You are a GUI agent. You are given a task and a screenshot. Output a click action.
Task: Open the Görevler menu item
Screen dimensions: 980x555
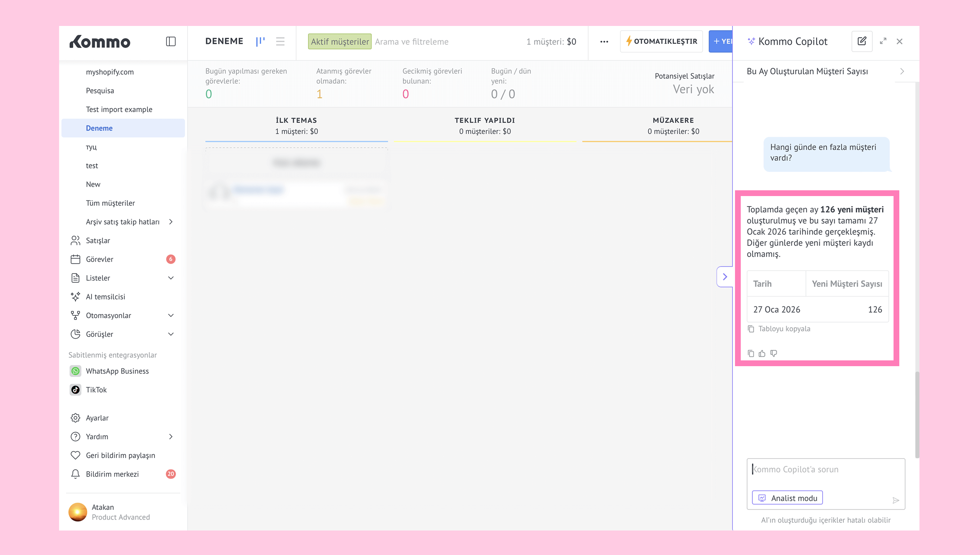tap(99, 259)
